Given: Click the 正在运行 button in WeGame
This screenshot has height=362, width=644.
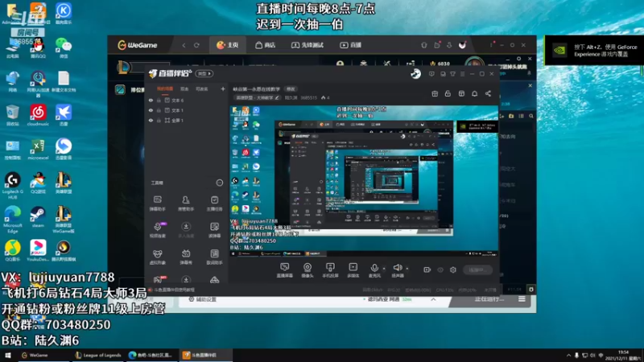Looking at the screenshot, I should coord(489,299).
